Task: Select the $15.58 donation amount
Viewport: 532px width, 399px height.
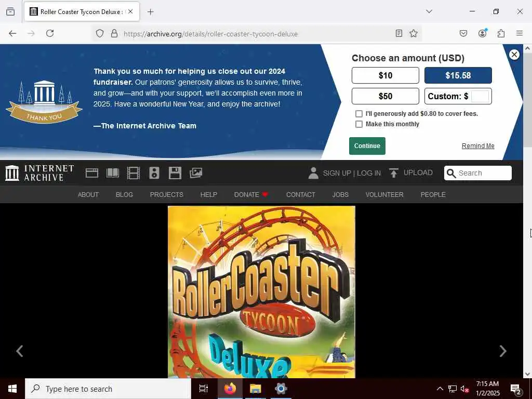Action: 458,75
